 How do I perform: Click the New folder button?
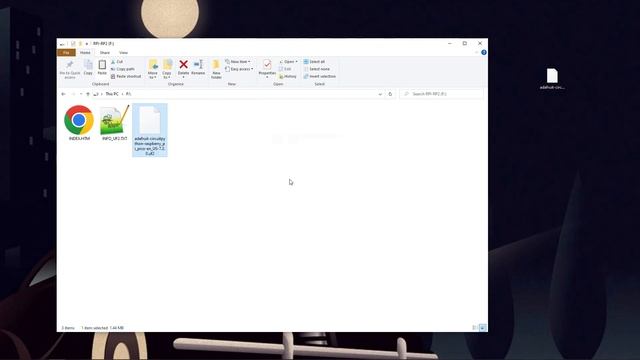[x=216, y=69]
